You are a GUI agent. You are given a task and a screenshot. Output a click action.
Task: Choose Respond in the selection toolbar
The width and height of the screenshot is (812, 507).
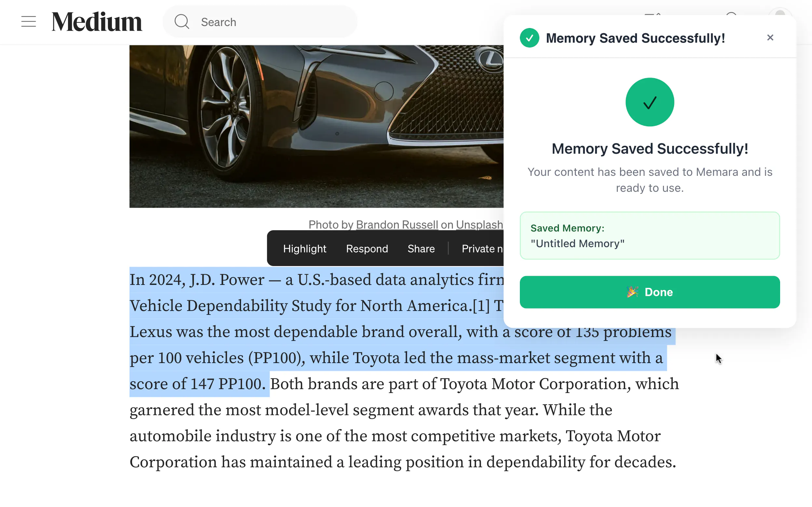tap(367, 248)
